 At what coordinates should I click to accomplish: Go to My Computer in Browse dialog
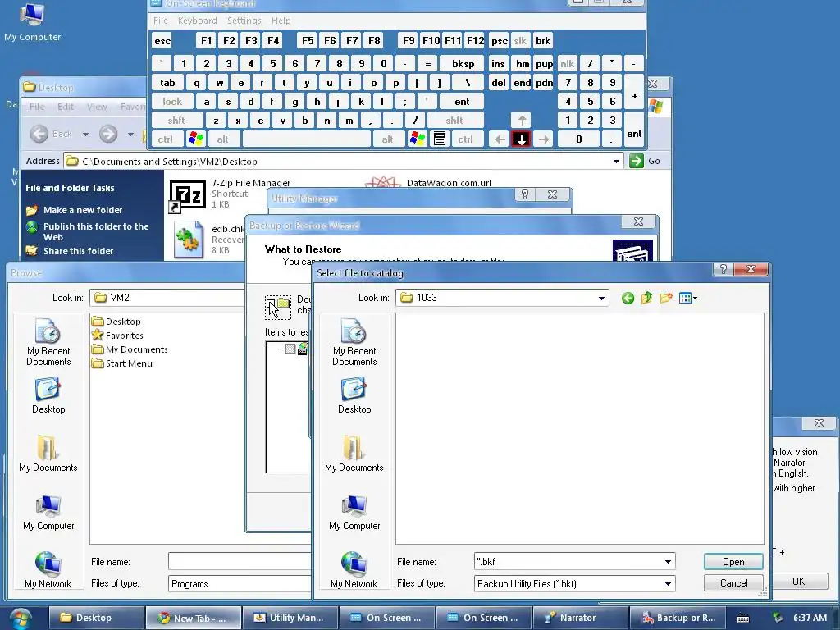48,512
